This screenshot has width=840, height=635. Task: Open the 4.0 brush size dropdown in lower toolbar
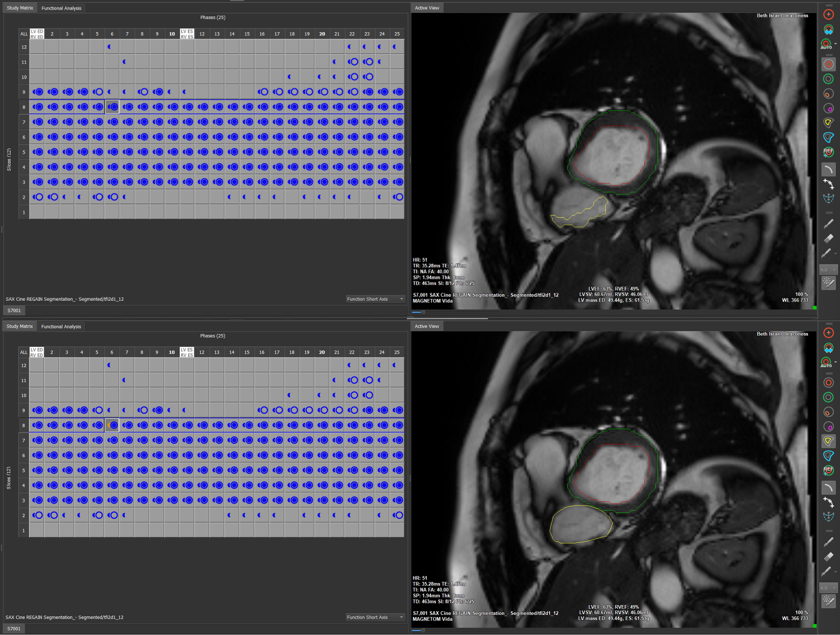(x=828, y=588)
